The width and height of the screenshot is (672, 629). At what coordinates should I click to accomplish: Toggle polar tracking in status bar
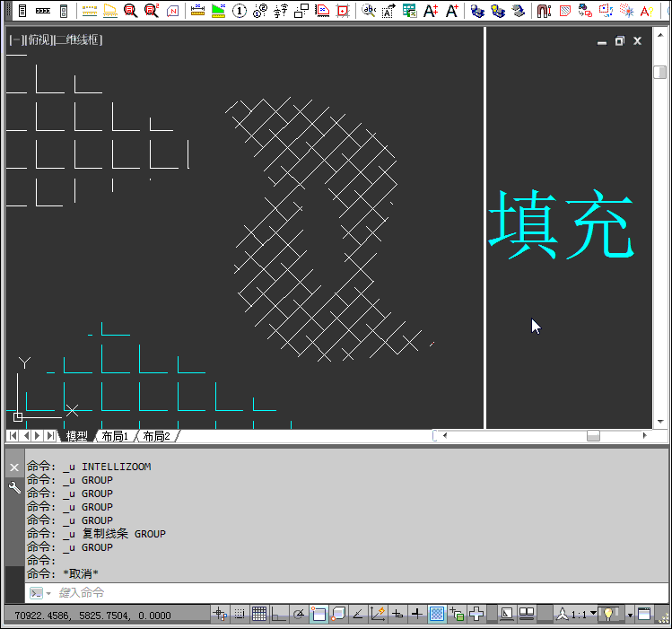coord(298,615)
